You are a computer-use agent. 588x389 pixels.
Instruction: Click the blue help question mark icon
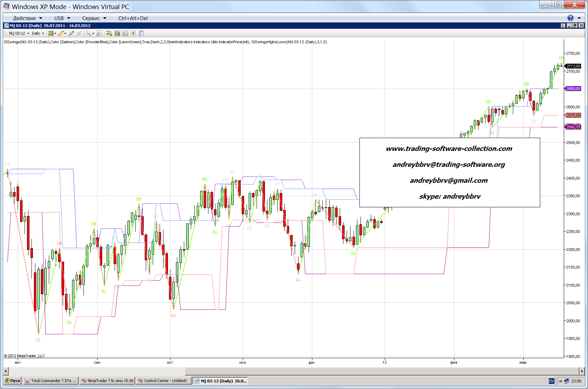(x=570, y=18)
